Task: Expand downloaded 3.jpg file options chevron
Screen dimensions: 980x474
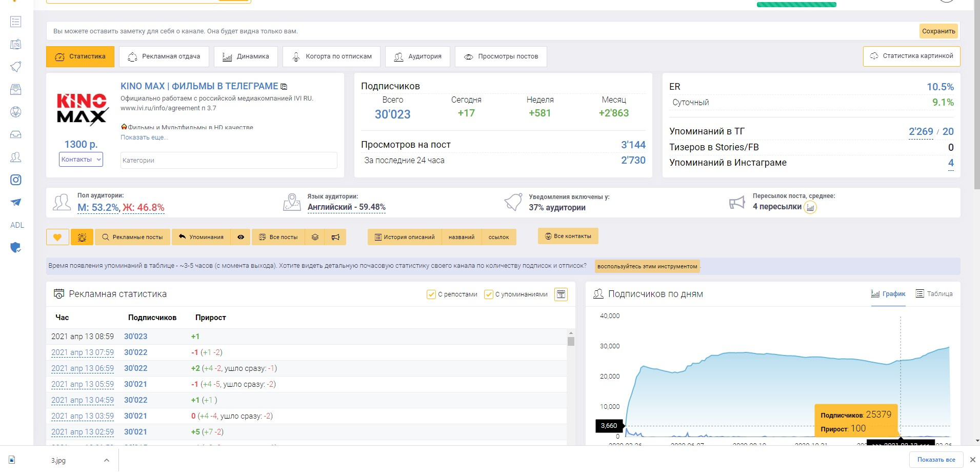Action: (x=107, y=460)
